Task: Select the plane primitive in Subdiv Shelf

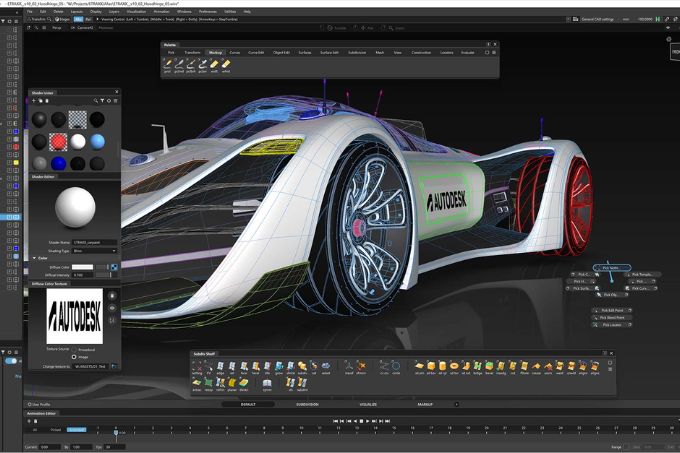Action: tap(419, 366)
